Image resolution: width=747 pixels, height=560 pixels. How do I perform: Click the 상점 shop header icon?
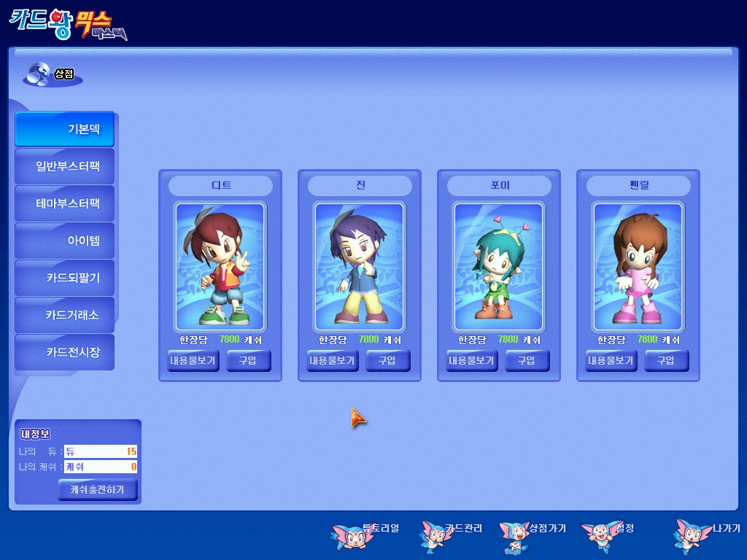(36, 74)
